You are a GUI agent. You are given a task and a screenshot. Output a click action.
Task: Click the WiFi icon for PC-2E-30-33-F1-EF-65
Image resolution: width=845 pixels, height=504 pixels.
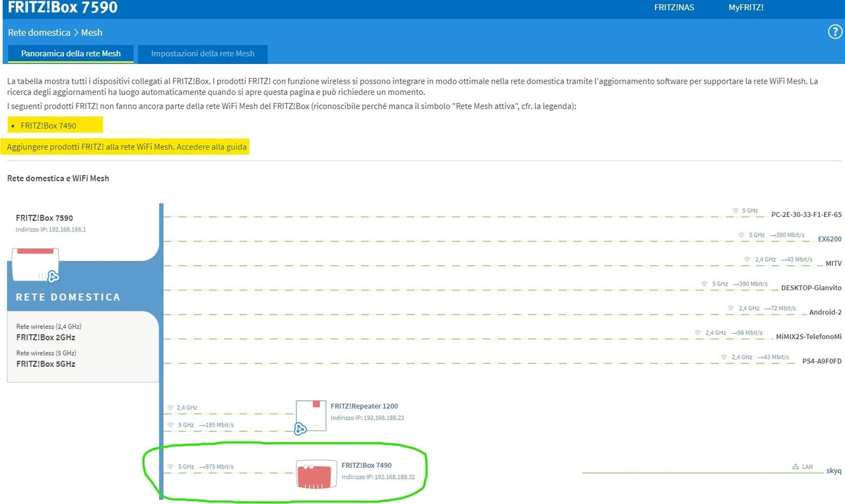[x=735, y=211]
